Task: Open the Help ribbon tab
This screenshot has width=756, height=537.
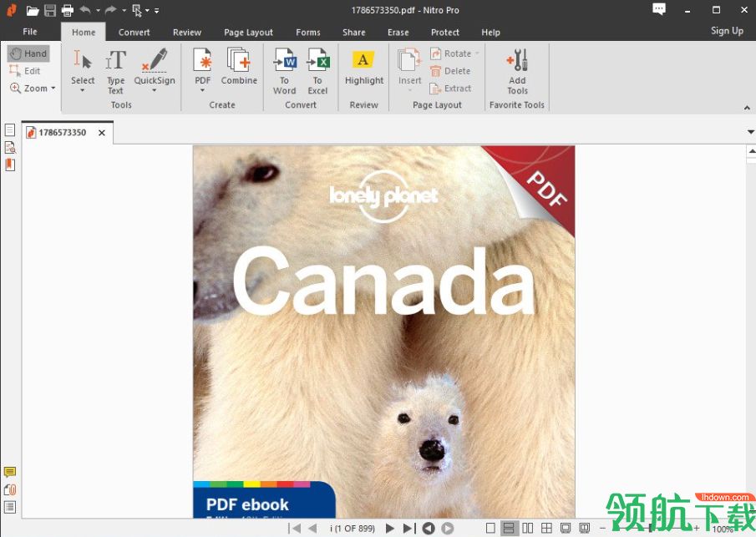Action: (490, 33)
